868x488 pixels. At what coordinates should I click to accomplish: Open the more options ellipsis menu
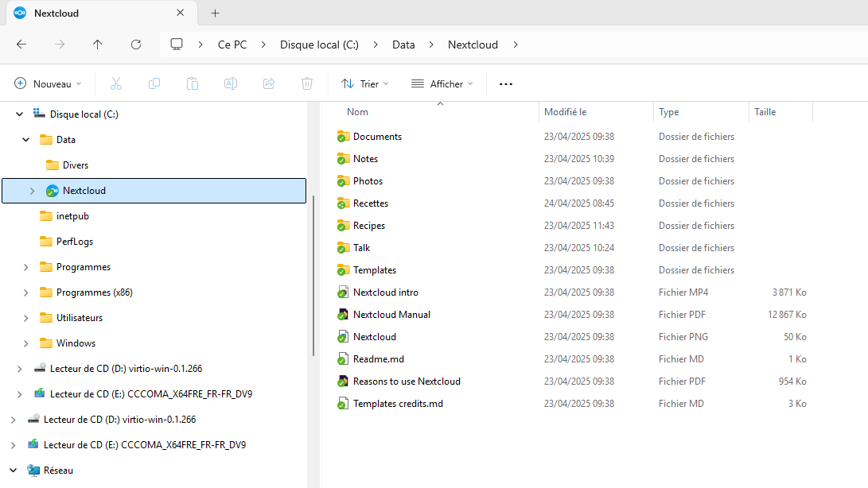tap(506, 83)
